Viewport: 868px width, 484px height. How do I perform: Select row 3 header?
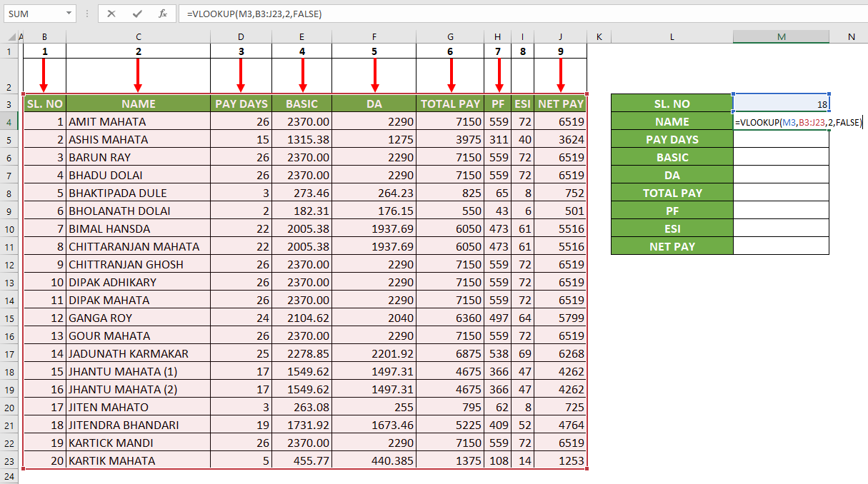click(x=9, y=104)
